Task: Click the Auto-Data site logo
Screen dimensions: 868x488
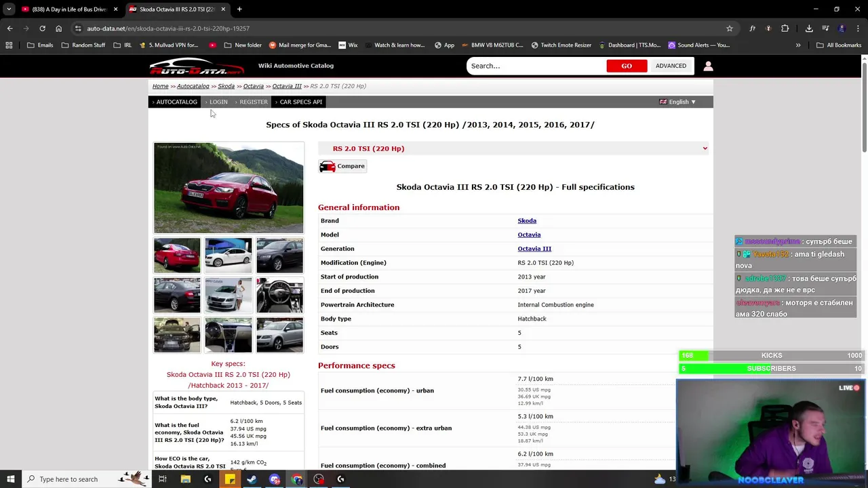Action: (x=196, y=66)
